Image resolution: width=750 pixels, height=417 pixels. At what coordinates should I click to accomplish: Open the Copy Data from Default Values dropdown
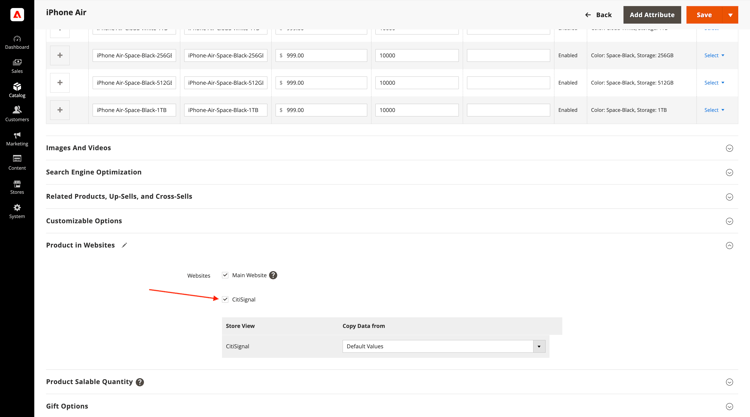pyautogui.click(x=444, y=346)
